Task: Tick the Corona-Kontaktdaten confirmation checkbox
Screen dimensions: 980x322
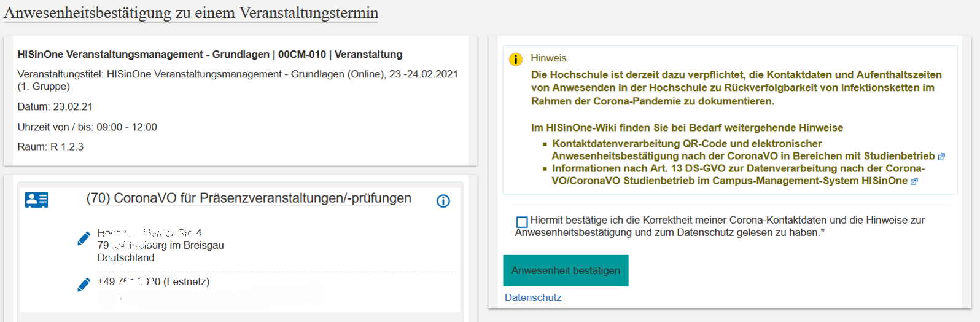Action: [x=522, y=222]
